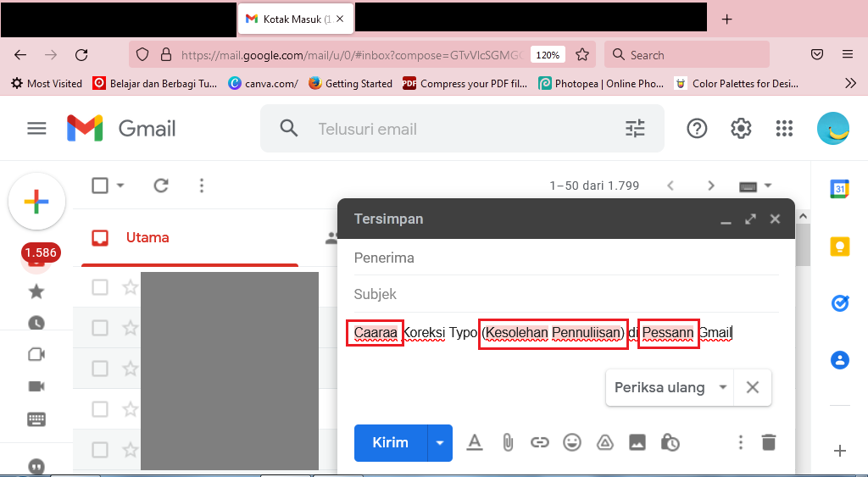Insert link in compose toolbar

tap(540, 442)
